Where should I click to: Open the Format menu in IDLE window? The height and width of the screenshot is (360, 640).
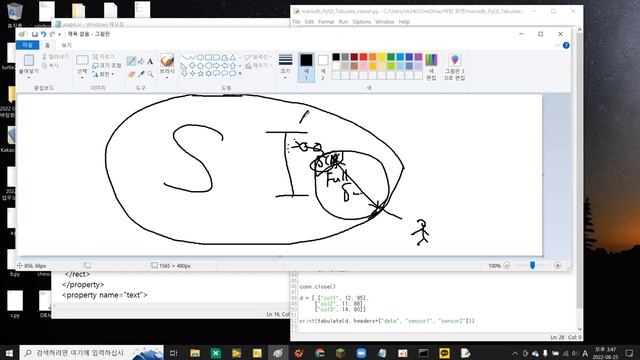pos(326,22)
